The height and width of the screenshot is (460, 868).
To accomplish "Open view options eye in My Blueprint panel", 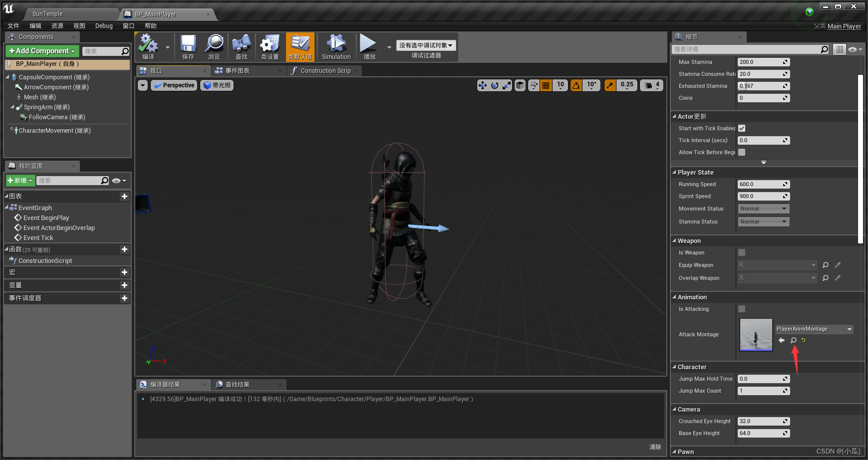I will (119, 181).
